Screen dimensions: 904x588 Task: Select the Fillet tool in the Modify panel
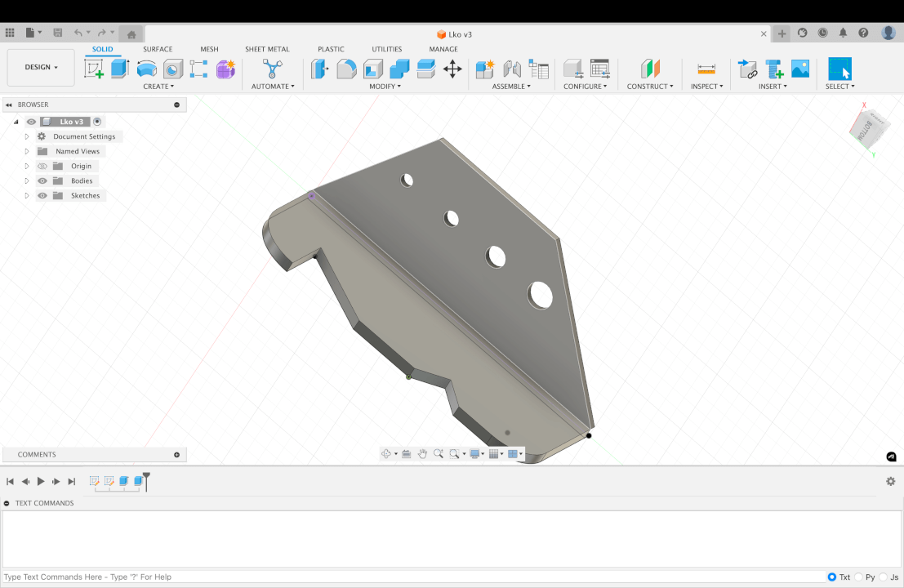click(345, 69)
